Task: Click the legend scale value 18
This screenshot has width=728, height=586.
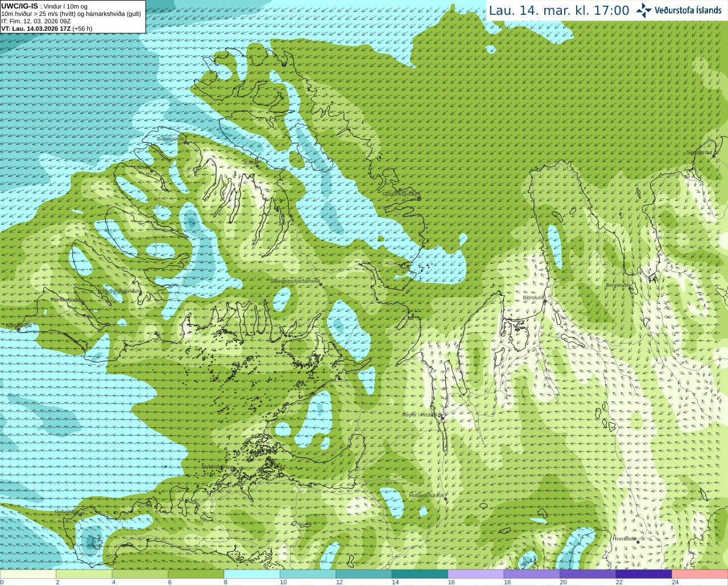Action: [x=507, y=582]
